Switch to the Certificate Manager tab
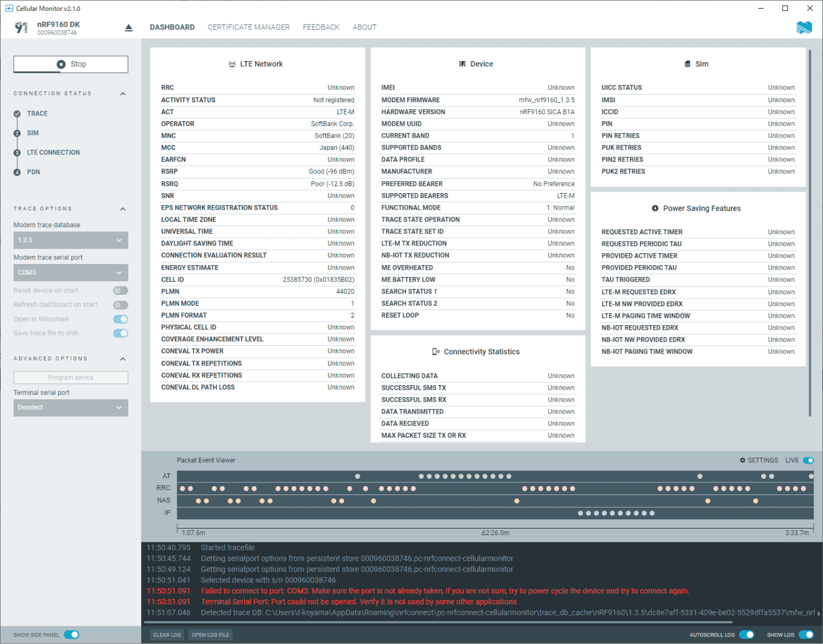 tap(249, 27)
